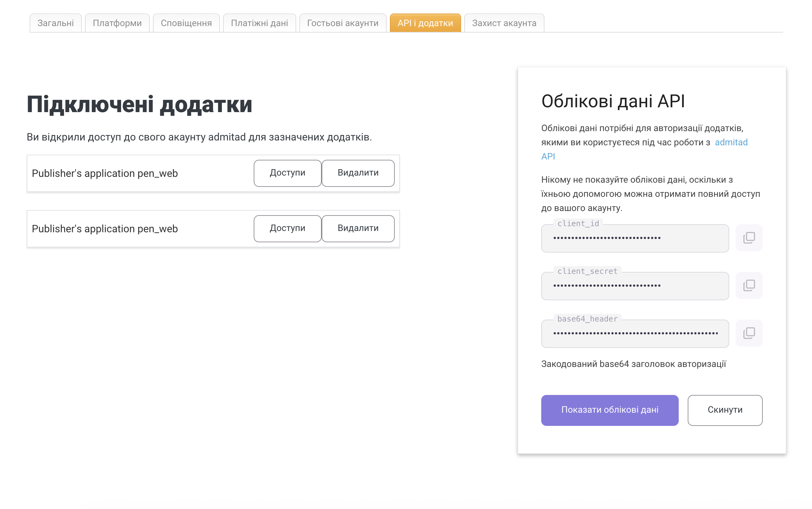The image size is (812, 509).
Task: Open the Сповіщення tab
Action: [186, 23]
